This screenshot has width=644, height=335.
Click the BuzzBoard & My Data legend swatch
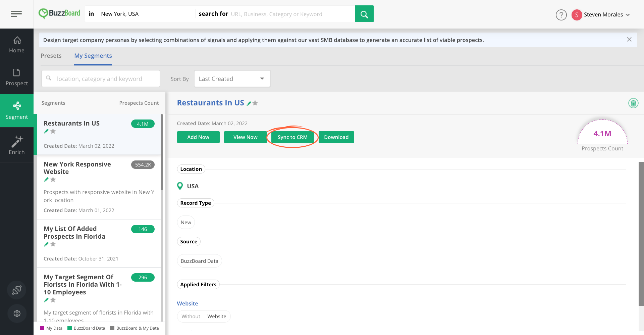112,328
